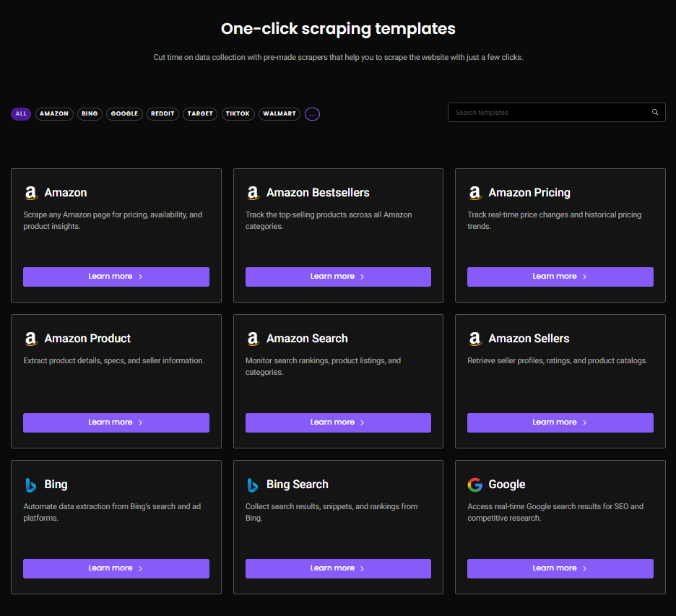The image size is (676, 616).
Task: Click the Amazon Bestsellers card logo icon
Action: [x=253, y=193]
